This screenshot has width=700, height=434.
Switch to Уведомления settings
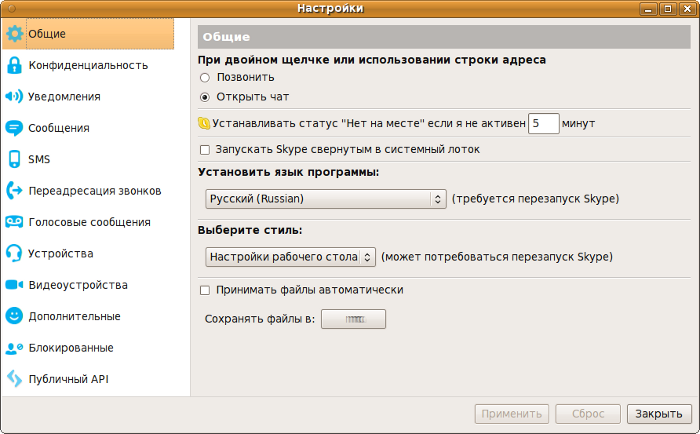(88, 96)
